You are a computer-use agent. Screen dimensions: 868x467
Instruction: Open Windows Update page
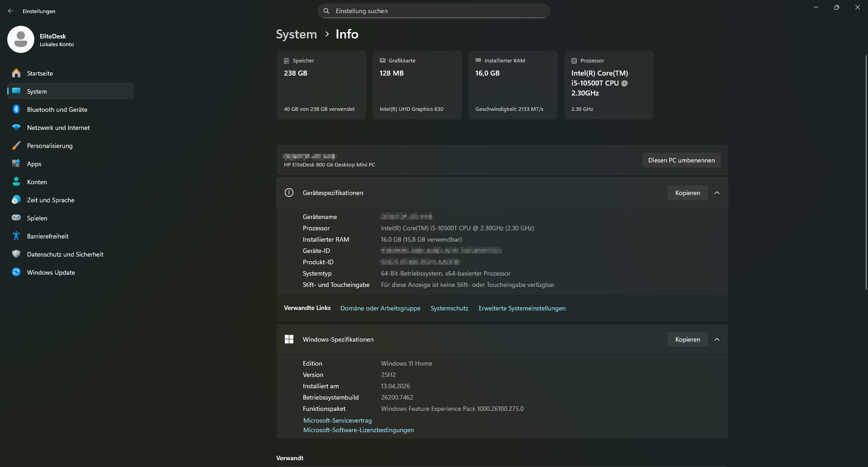tap(71, 272)
